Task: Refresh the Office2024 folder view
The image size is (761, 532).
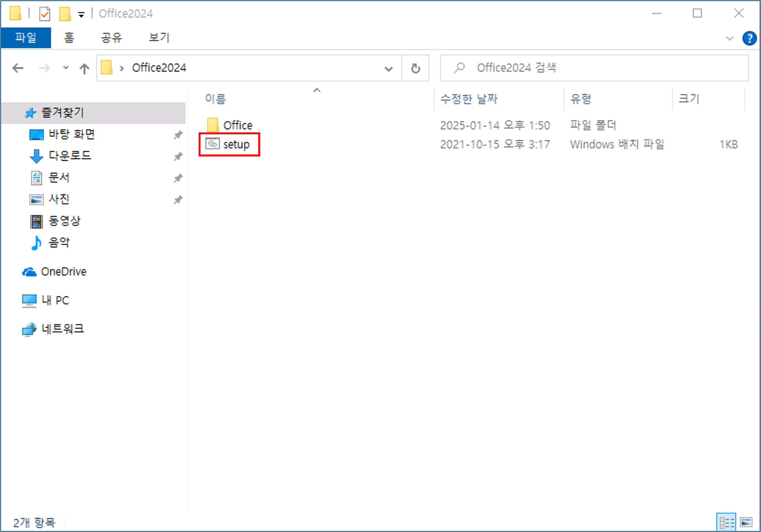Action: pyautogui.click(x=415, y=68)
